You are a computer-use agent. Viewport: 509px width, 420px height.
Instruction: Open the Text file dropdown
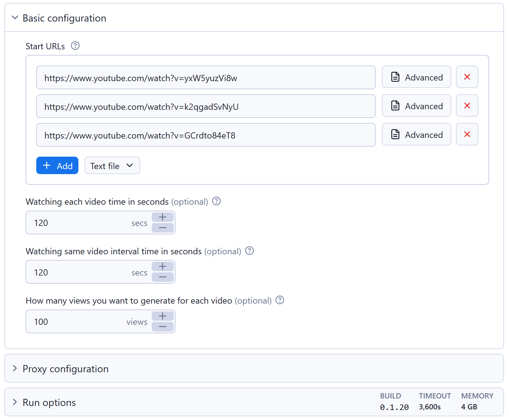[112, 165]
